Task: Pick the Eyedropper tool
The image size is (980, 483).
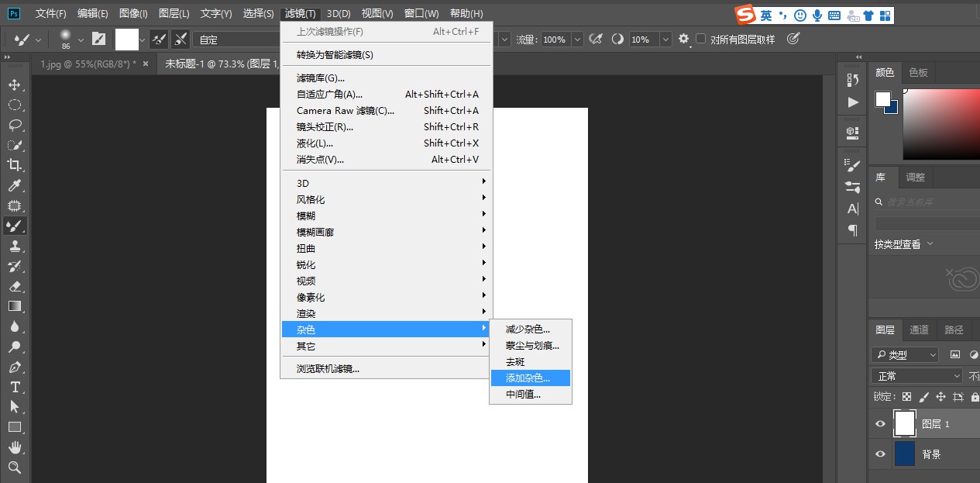Action: [x=15, y=185]
